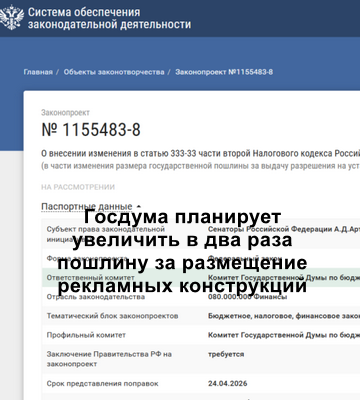Collapse the 'Паспортные данные' section

(91, 207)
